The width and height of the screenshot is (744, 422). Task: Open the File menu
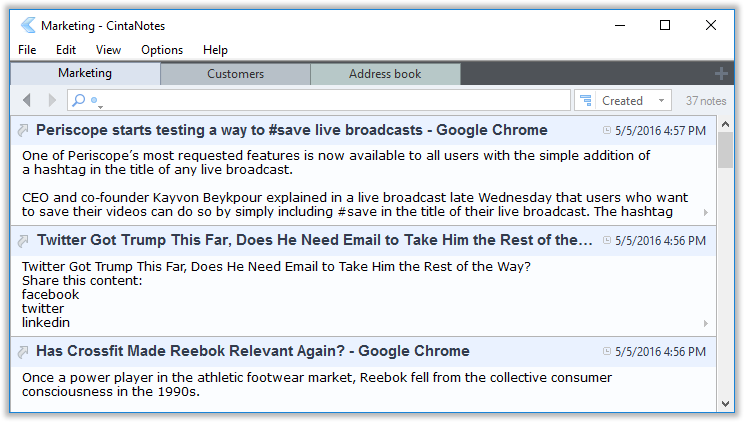click(x=27, y=50)
